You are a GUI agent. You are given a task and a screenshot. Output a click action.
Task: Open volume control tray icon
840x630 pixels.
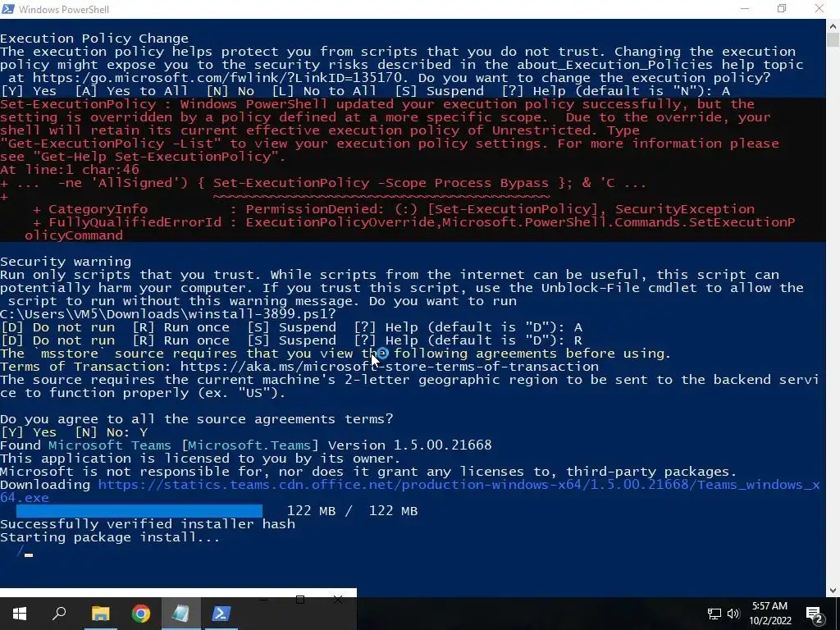click(733, 614)
